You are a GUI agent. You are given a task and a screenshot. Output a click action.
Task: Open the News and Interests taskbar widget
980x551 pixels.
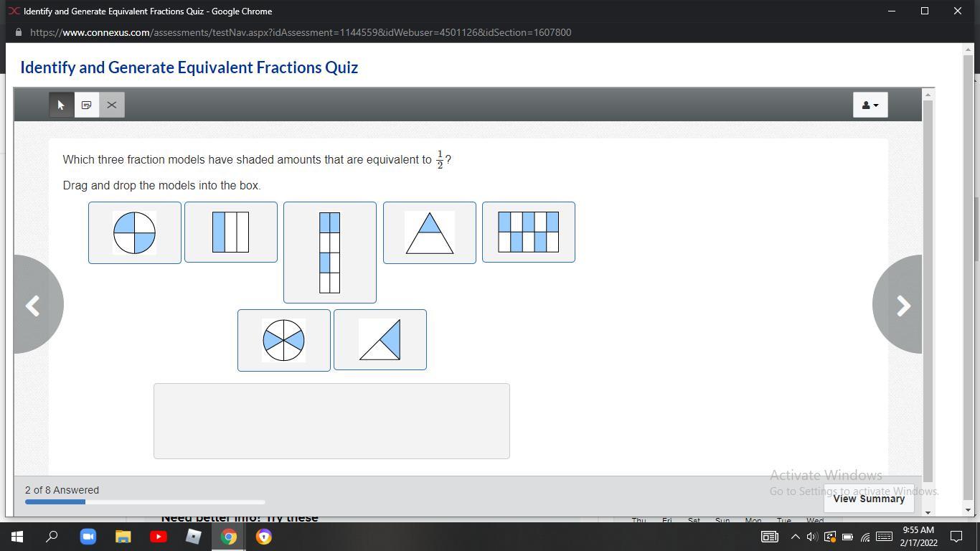[x=769, y=537]
